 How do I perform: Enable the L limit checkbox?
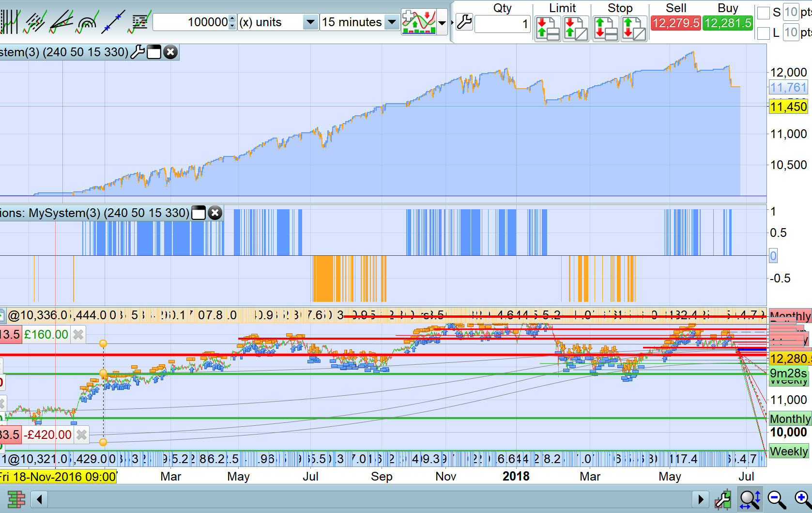click(763, 33)
